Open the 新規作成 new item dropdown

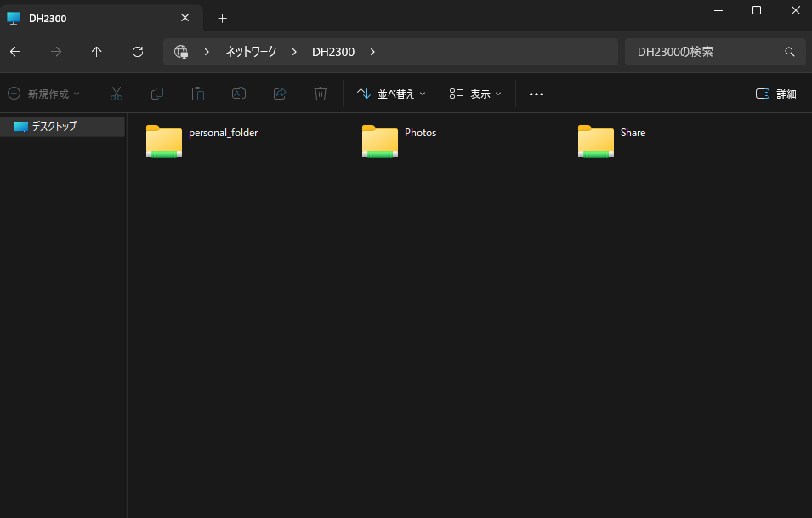coord(43,94)
